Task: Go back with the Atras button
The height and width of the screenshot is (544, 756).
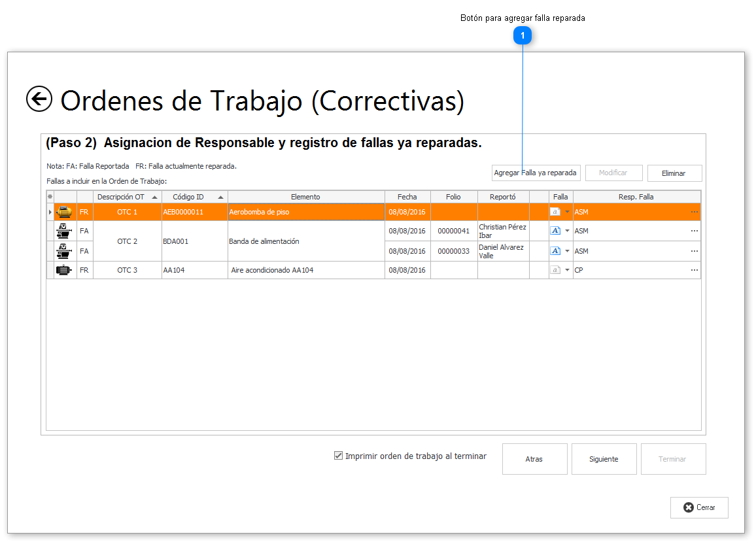Action: point(534,459)
